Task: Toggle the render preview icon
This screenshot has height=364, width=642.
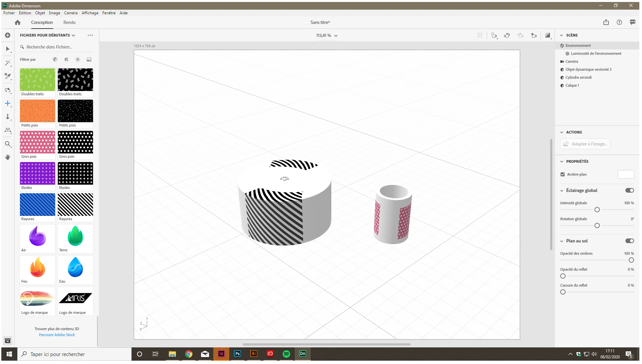Action: click(x=547, y=35)
